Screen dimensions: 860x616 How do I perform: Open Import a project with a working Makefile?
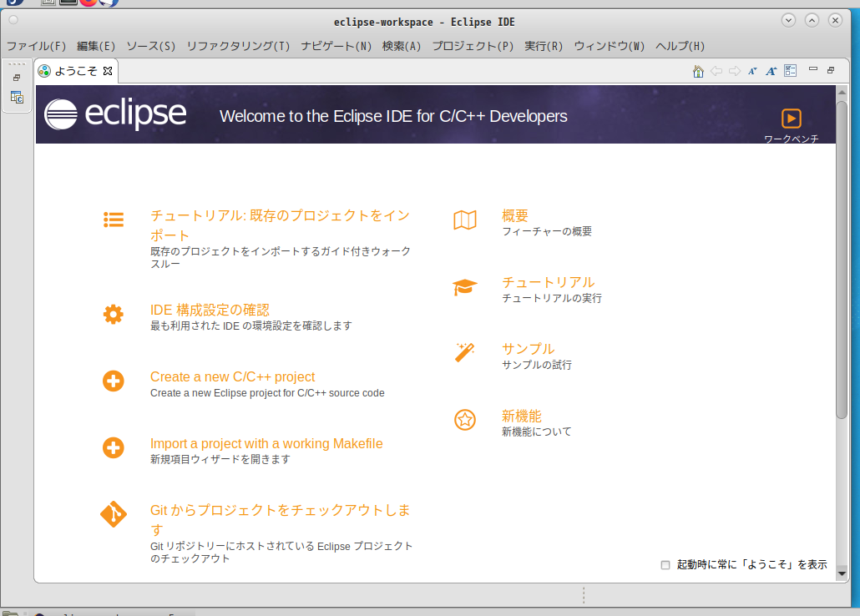266,444
